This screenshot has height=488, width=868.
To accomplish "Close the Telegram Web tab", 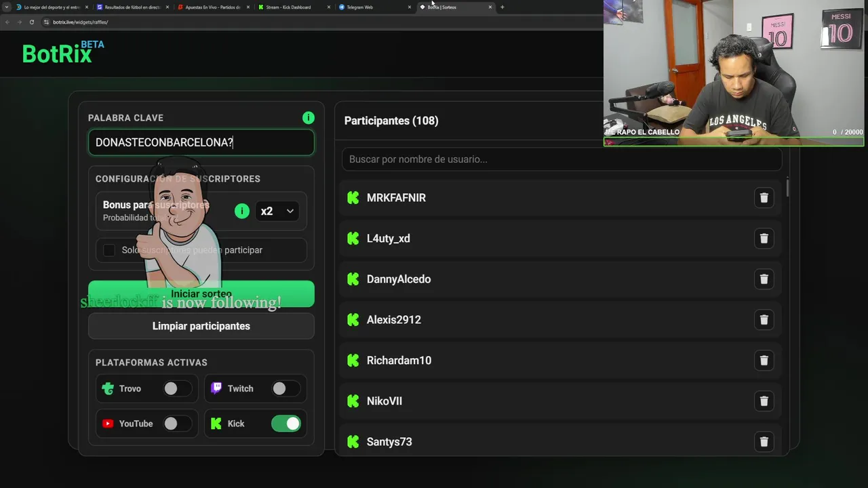I will [410, 7].
